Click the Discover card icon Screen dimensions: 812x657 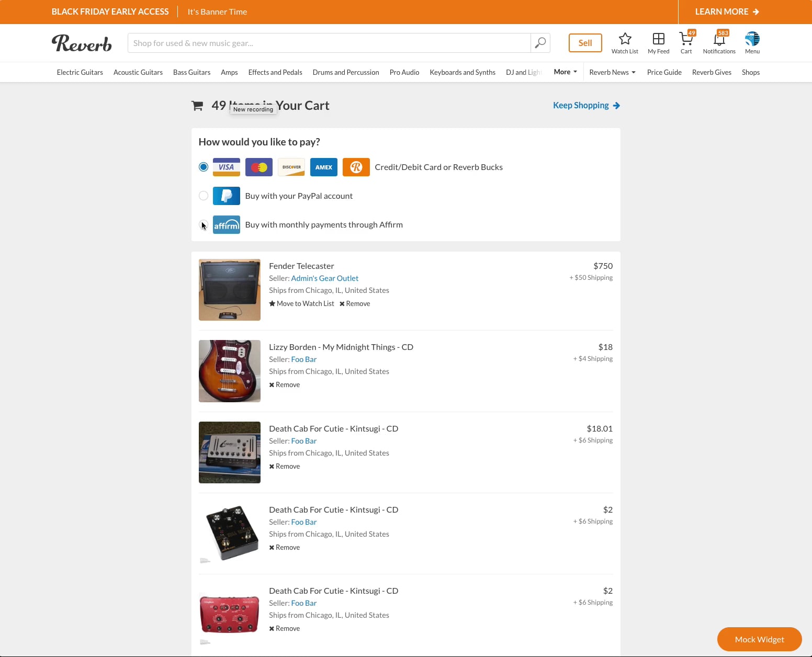click(x=291, y=167)
